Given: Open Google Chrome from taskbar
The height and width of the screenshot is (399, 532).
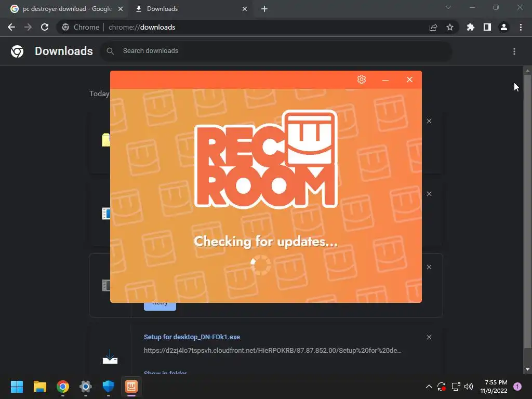Looking at the screenshot, I should pyautogui.click(x=63, y=387).
